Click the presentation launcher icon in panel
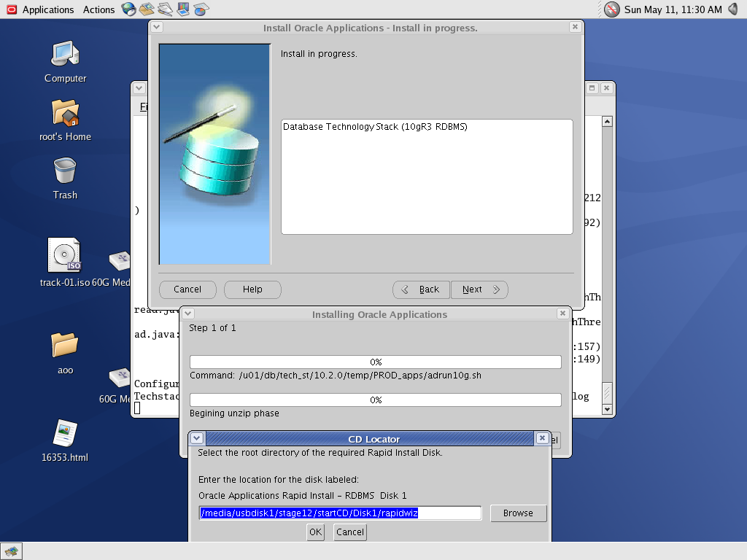This screenshot has height=560, width=747. (x=182, y=9)
